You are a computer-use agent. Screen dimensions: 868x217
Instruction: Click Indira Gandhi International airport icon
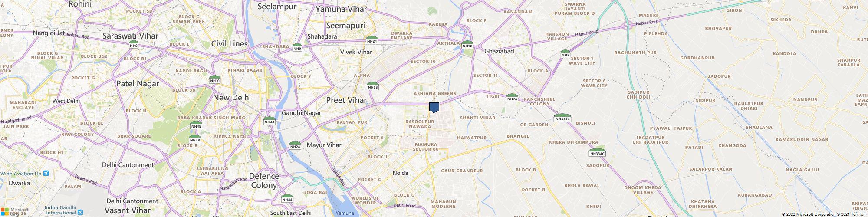(x=80, y=213)
